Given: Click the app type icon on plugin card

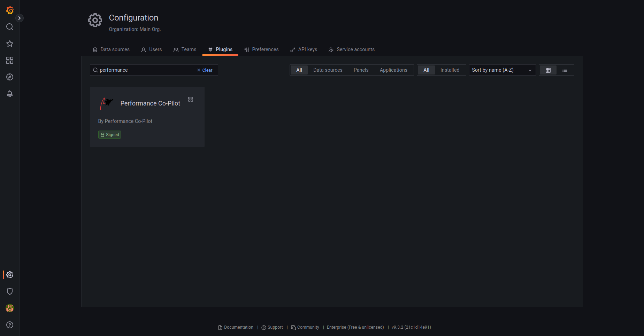Looking at the screenshot, I should pyautogui.click(x=191, y=99).
